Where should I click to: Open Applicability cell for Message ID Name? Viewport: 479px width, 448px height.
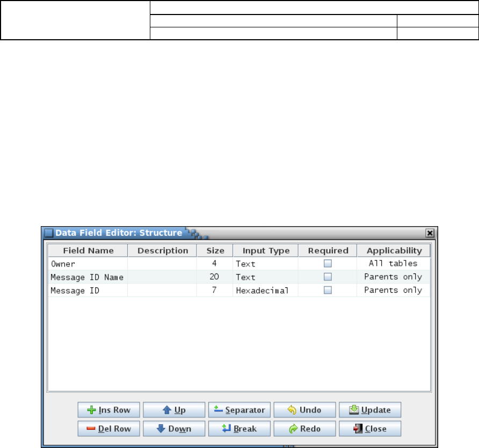click(394, 277)
